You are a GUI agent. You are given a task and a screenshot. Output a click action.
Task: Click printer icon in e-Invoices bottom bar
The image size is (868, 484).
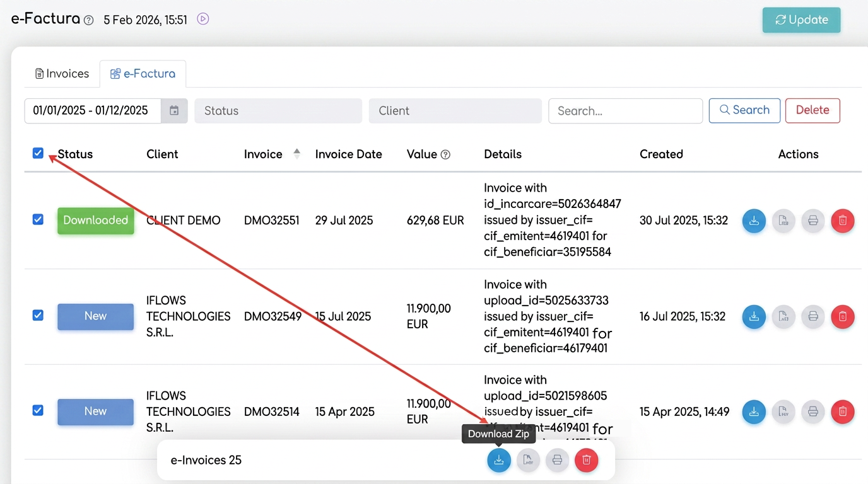pos(557,460)
